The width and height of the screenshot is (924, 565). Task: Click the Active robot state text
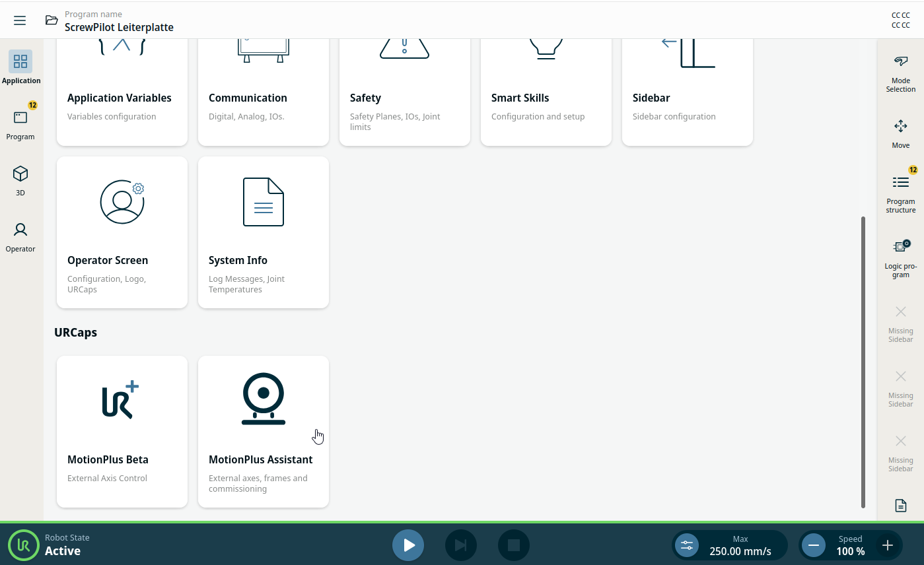click(x=63, y=551)
